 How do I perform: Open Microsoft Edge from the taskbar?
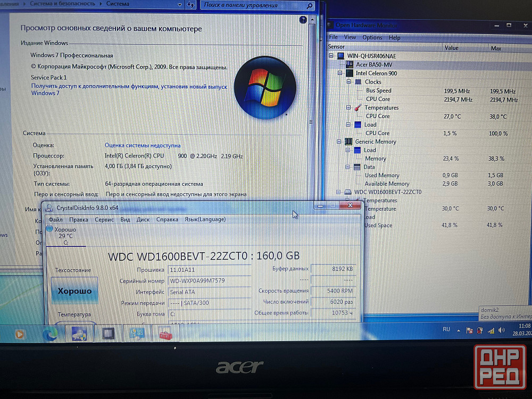(50, 334)
